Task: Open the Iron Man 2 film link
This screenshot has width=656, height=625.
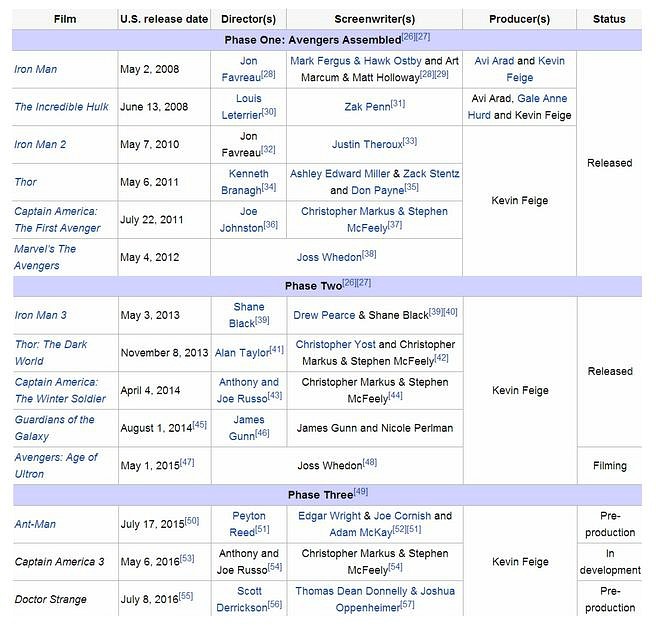Action: (x=40, y=144)
